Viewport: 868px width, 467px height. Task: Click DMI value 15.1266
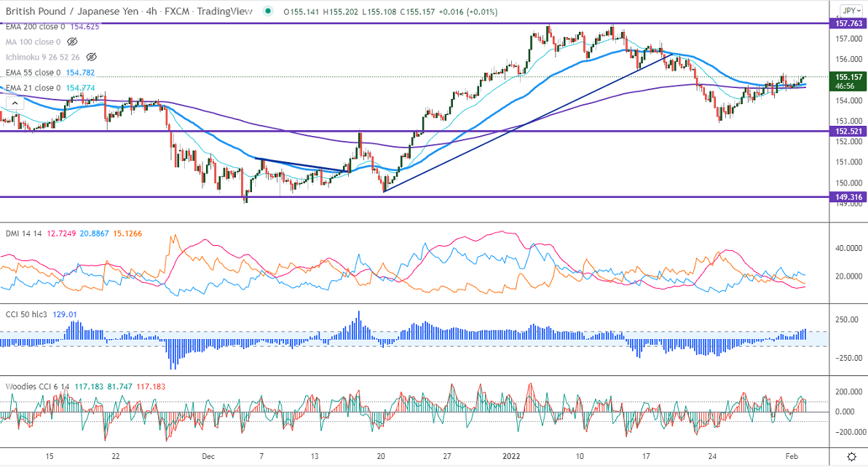click(x=127, y=233)
